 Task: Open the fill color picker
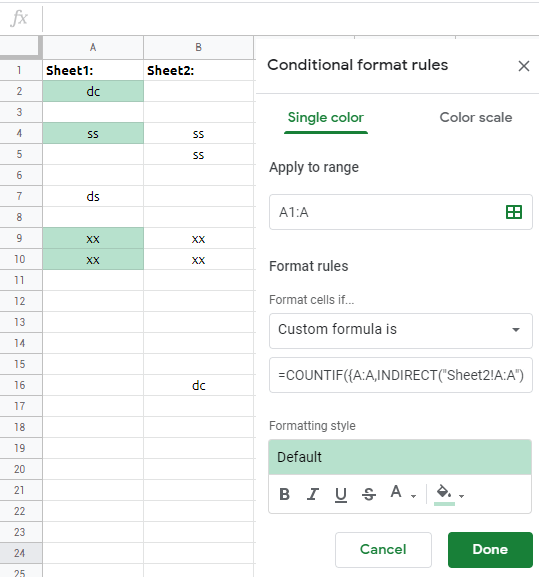tap(444, 494)
